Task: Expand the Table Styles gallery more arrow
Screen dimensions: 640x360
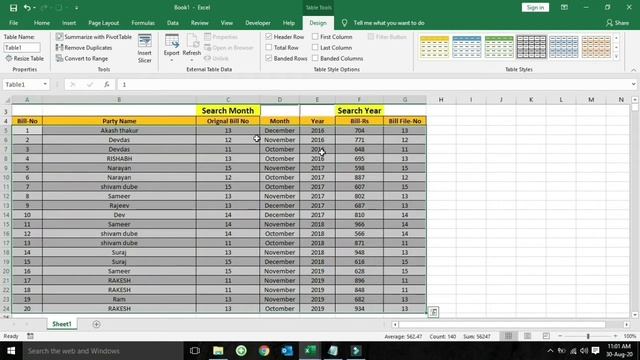Action: (x=616, y=57)
